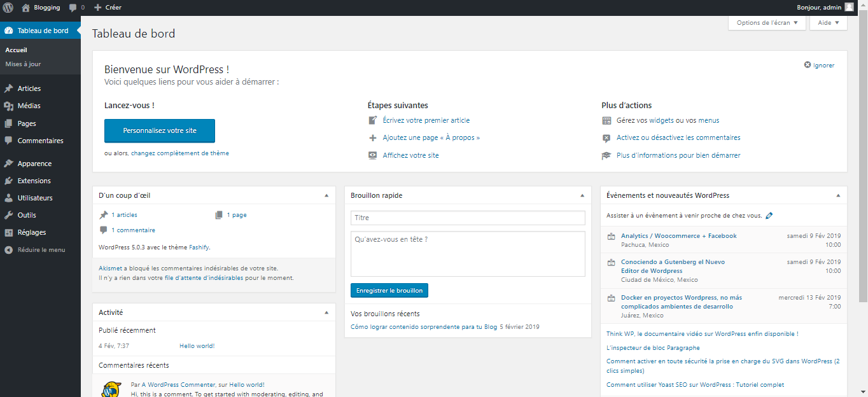Follow the changez complètement de thème link

point(180,153)
